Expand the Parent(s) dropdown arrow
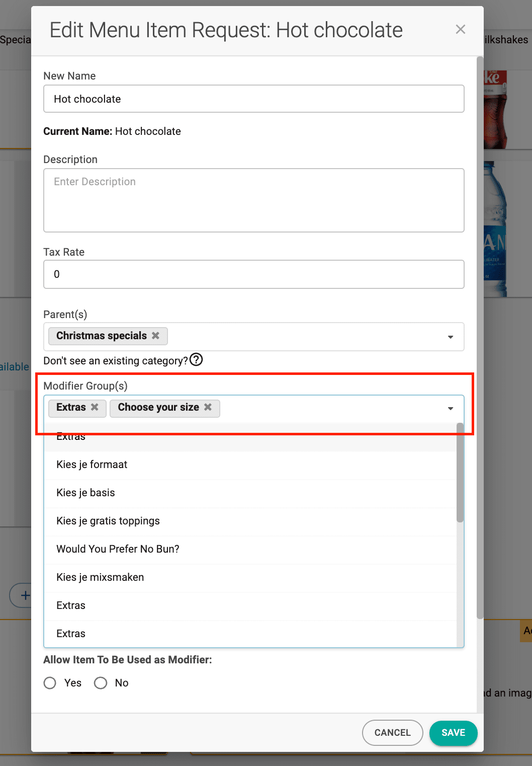532x766 pixels. pyautogui.click(x=451, y=337)
